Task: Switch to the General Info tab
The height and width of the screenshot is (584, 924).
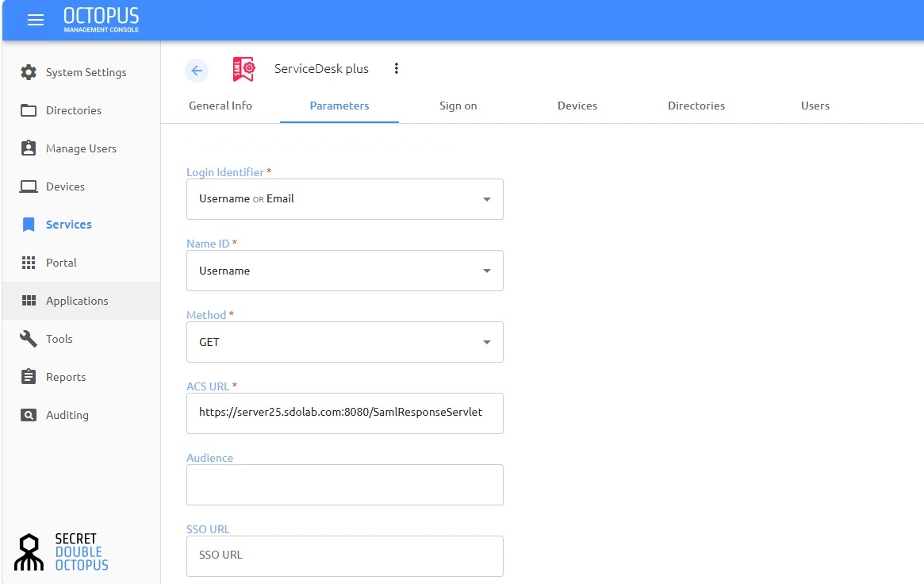Action: tap(220, 106)
